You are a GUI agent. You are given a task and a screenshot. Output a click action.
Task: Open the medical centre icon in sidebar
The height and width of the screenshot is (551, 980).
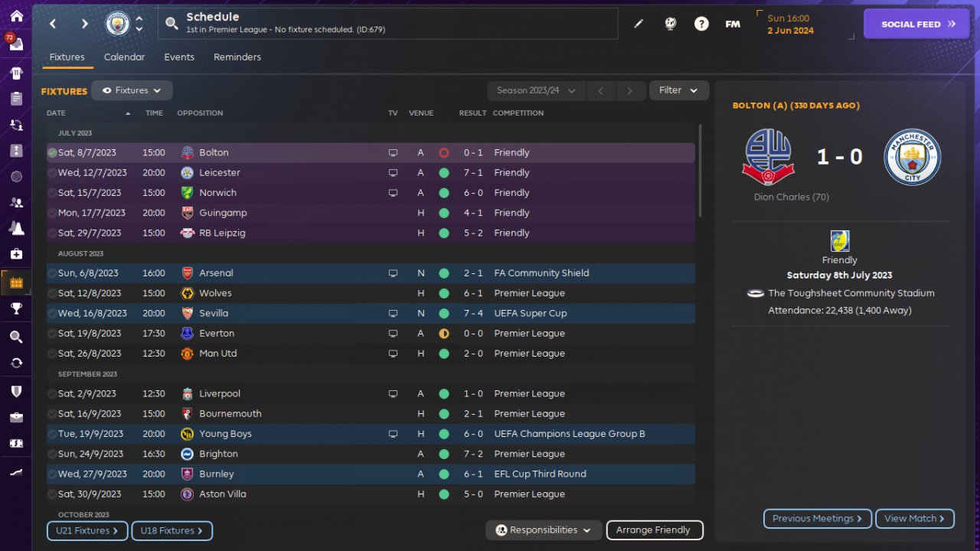click(x=16, y=253)
